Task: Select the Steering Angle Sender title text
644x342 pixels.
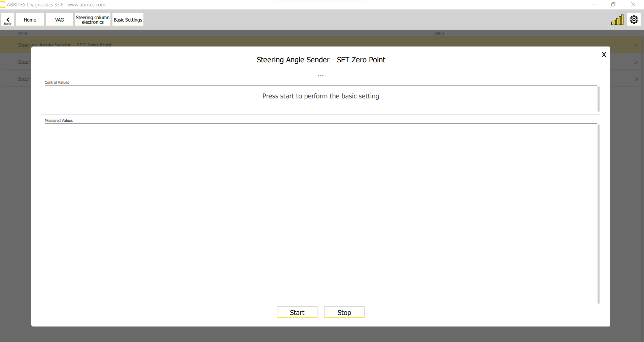Action: click(321, 60)
